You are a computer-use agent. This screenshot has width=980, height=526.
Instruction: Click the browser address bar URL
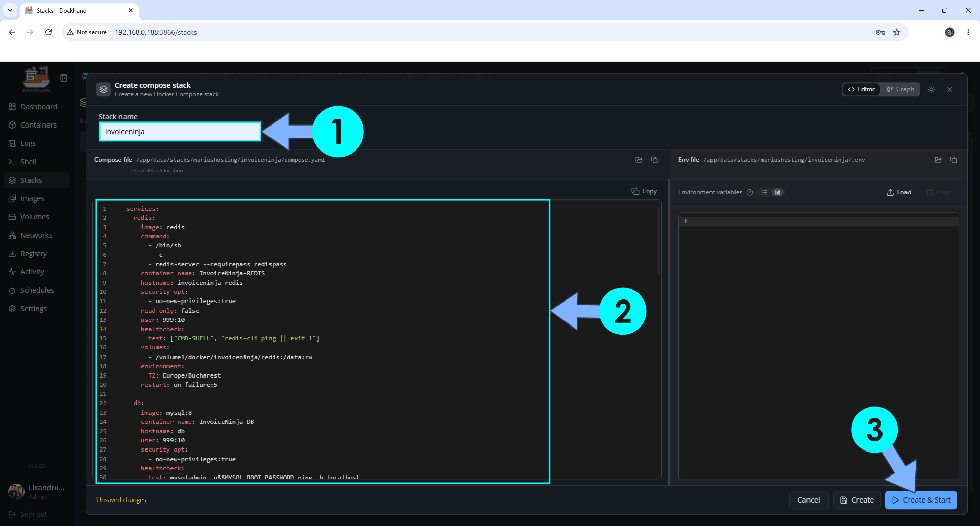tap(156, 32)
